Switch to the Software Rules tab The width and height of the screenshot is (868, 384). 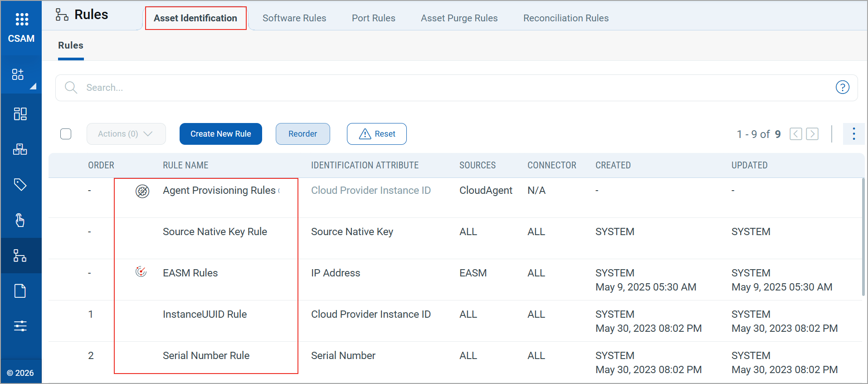(294, 18)
